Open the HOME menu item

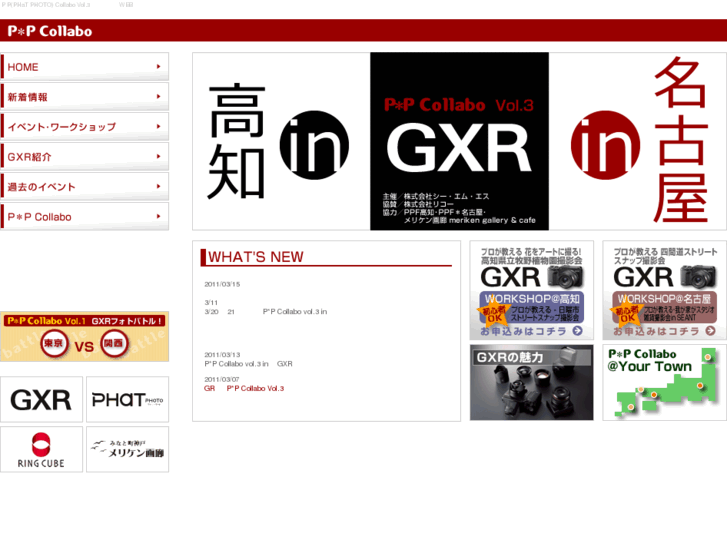[x=84, y=67]
